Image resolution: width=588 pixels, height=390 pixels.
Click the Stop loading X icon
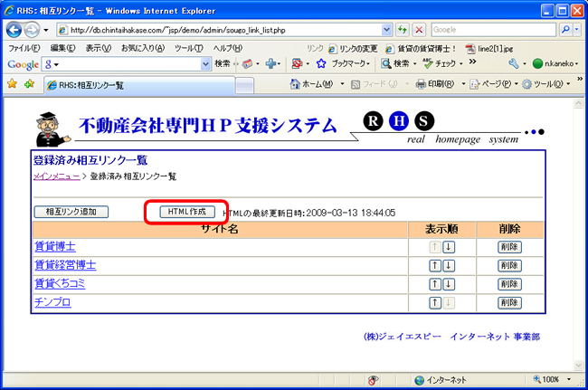click(419, 29)
